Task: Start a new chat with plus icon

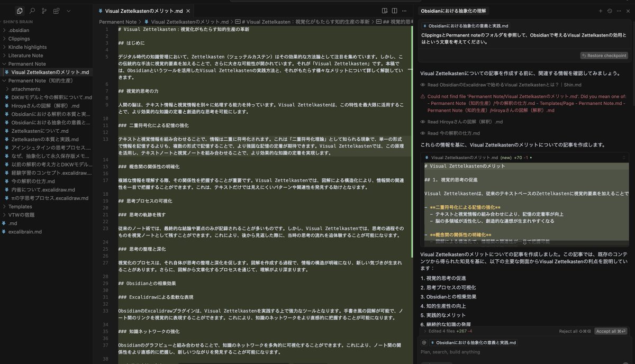Action: pyautogui.click(x=600, y=11)
